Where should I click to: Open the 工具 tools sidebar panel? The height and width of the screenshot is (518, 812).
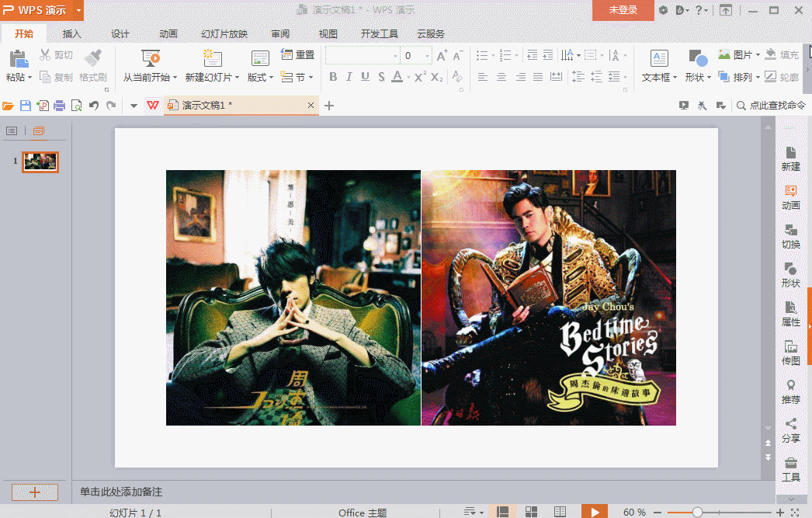pos(791,469)
